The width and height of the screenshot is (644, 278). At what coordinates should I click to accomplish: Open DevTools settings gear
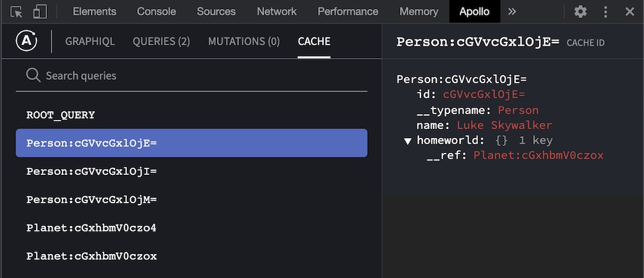[x=580, y=12]
